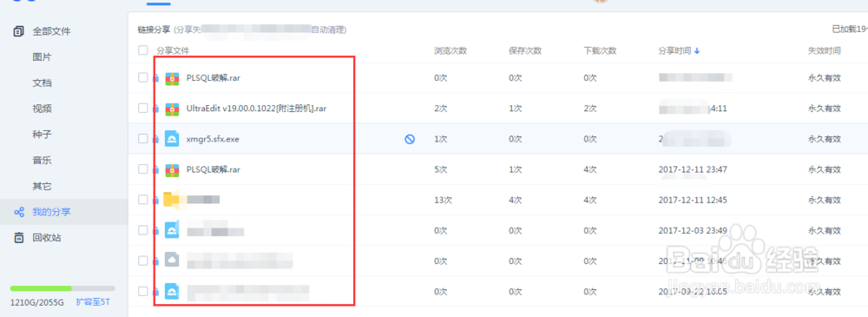Click rar icon of PLSQL破解.rar shared 2017-12-11 23:47
Screen dimensions: 868x317
(172, 169)
